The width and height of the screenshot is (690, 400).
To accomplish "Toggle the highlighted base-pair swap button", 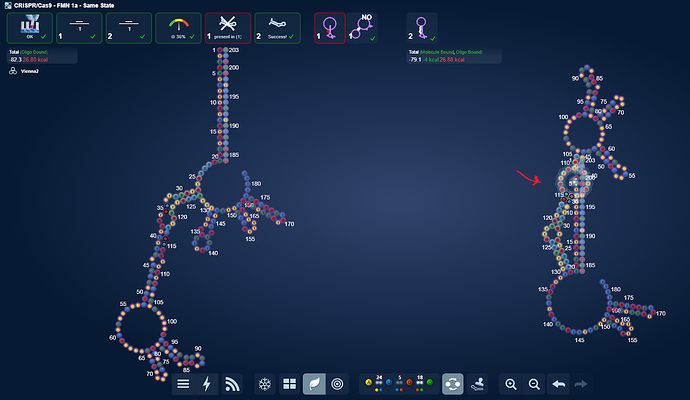I will [x=453, y=383].
